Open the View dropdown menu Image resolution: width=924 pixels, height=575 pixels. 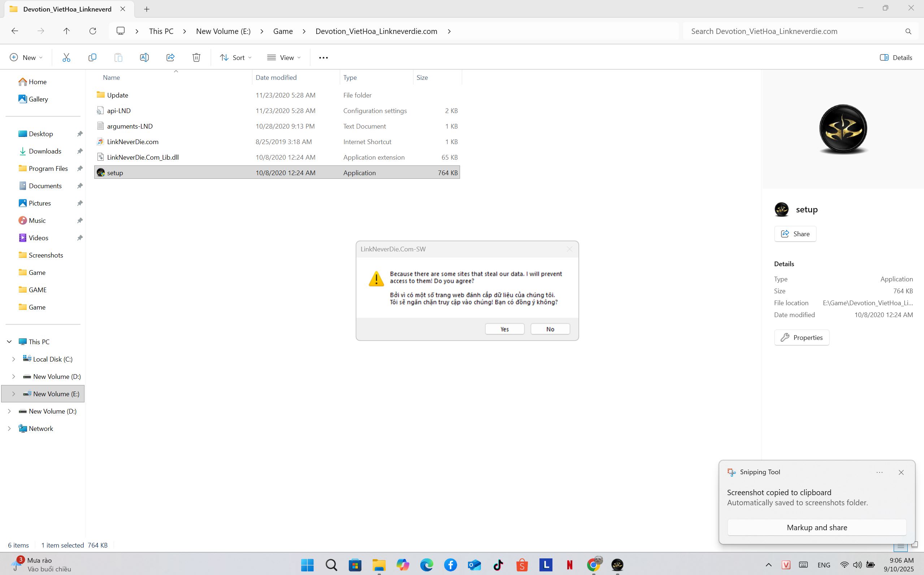click(x=283, y=57)
